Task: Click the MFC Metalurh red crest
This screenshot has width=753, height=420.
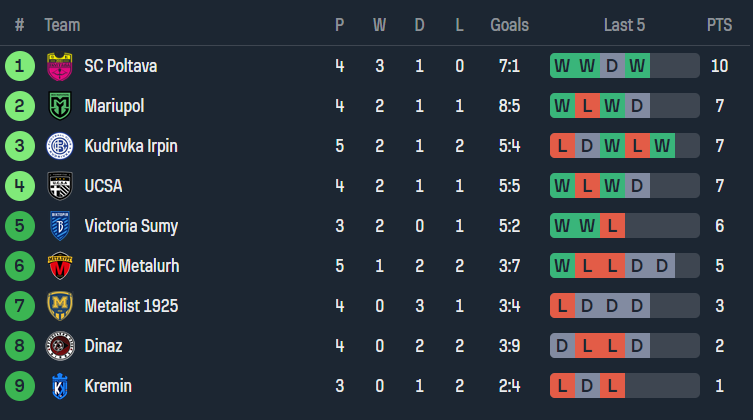Action: (x=60, y=266)
